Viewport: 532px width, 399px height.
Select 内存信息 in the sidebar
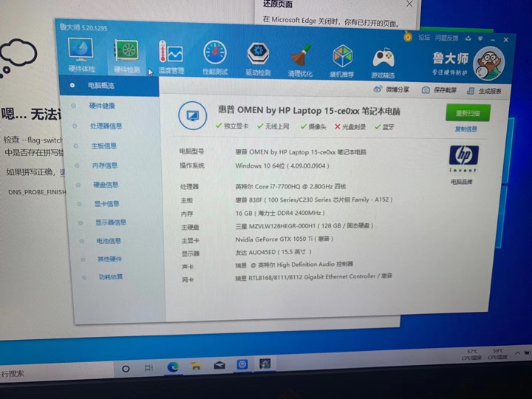[x=104, y=166]
